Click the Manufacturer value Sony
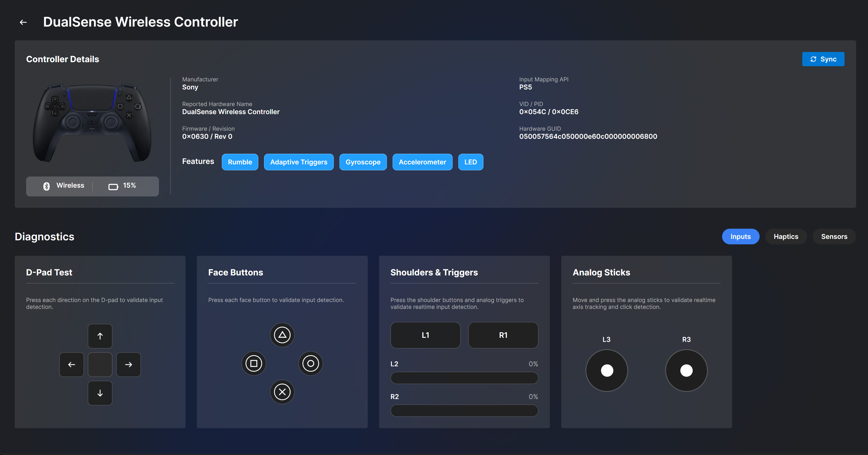 (190, 87)
